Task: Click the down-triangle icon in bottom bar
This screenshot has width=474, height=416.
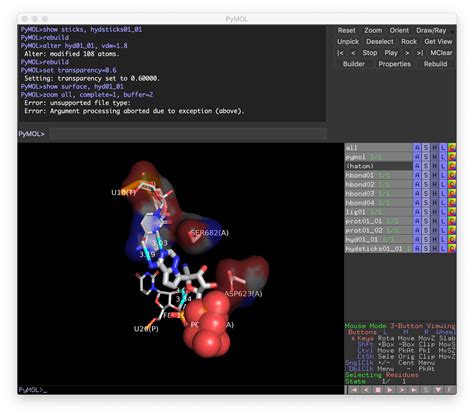Action: click(438, 390)
